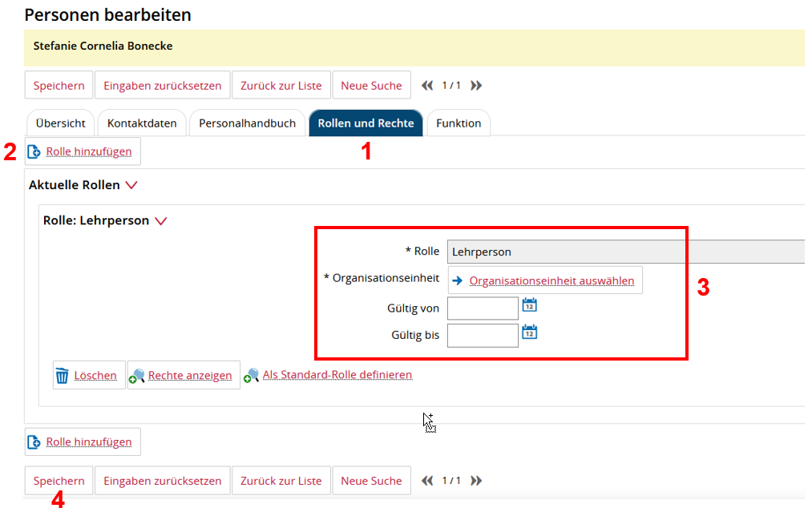
Task: Focus the Gültig von date field
Action: pos(483,308)
